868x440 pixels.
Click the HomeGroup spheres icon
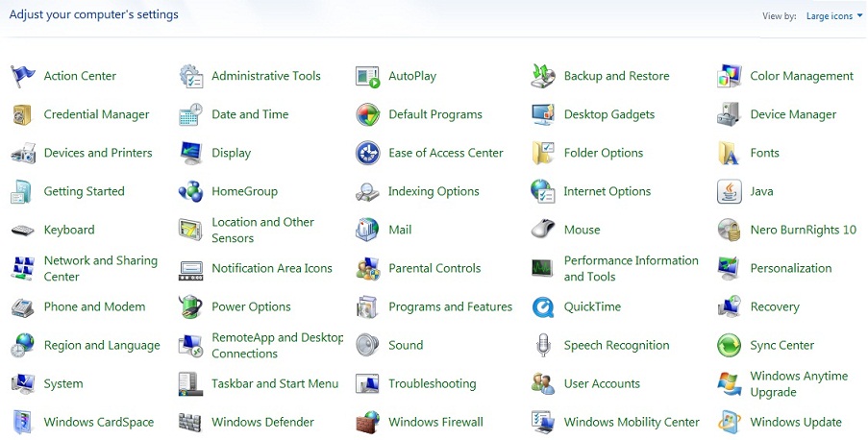pos(191,191)
